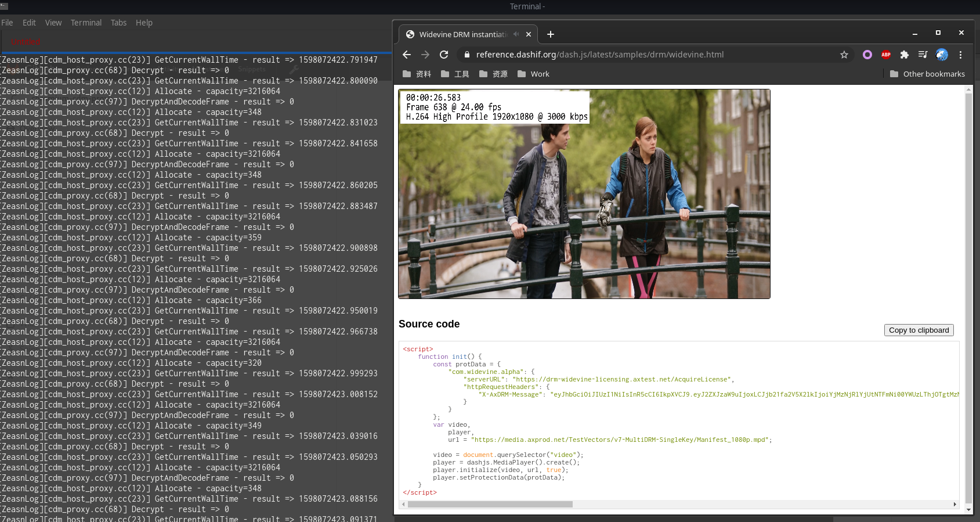Open the purple circle extension
The height and width of the screenshot is (522, 980).
tap(867, 55)
